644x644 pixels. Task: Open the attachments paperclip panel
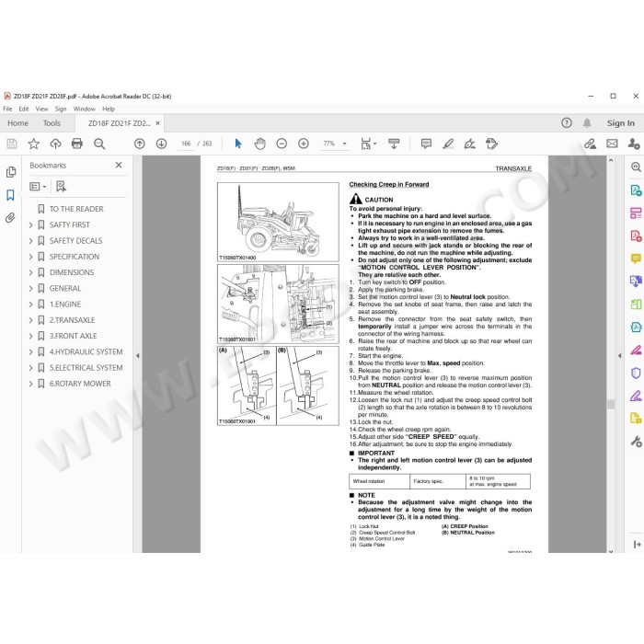(x=11, y=217)
